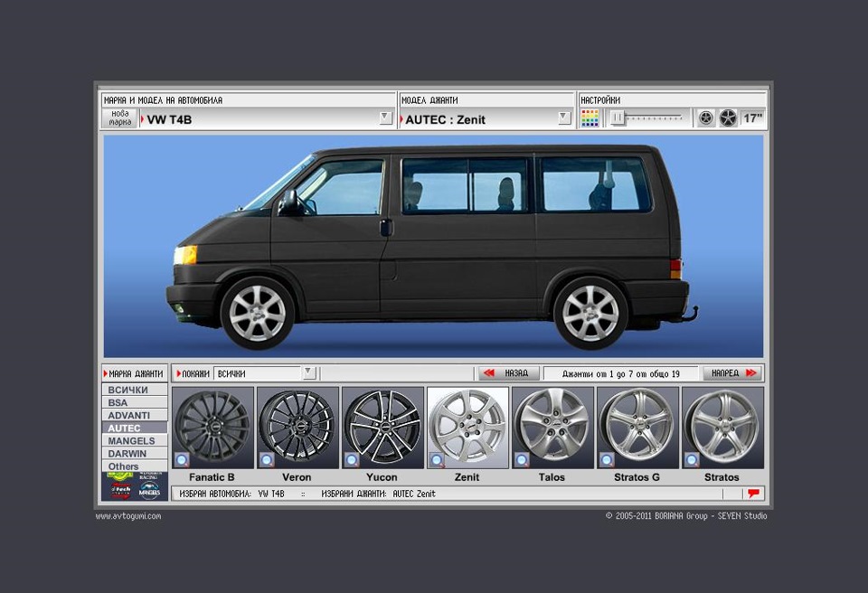Choose the Talos wheel thumbnail
This screenshot has height=593, width=868.
(x=553, y=428)
